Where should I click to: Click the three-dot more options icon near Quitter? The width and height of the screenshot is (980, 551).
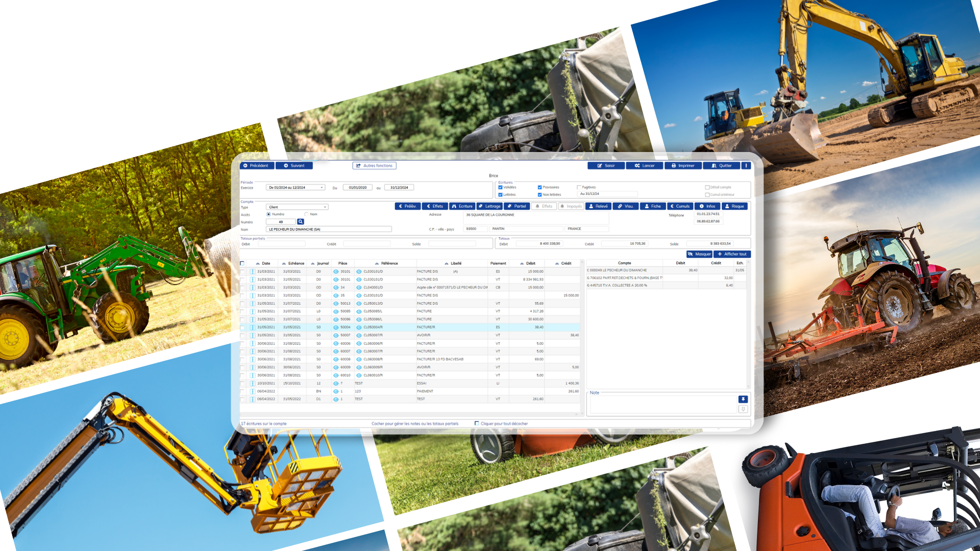click(746, 166)
